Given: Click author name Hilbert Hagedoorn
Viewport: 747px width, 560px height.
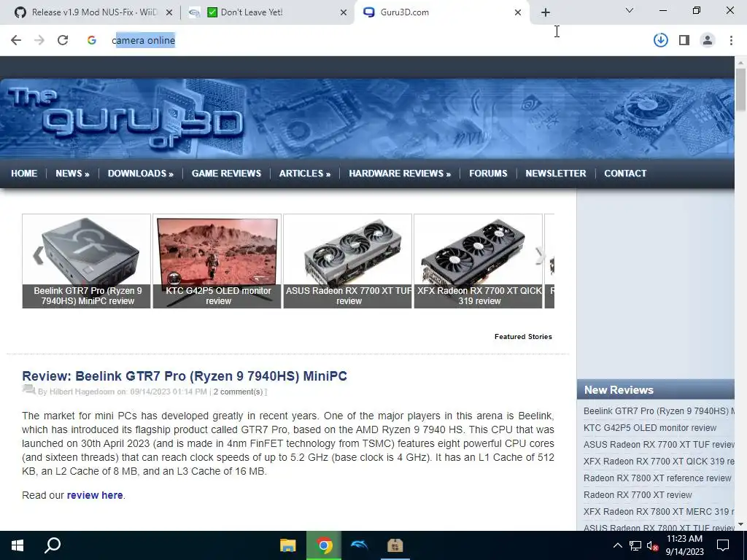Looking at the screenshot, I should point(82,392).
